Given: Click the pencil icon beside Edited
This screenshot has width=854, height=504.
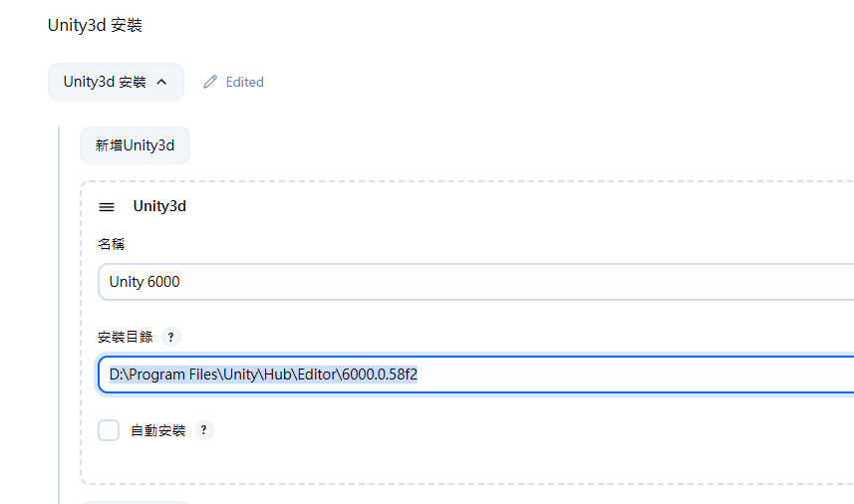Looking at the screenshot, I should pos(210,82).
